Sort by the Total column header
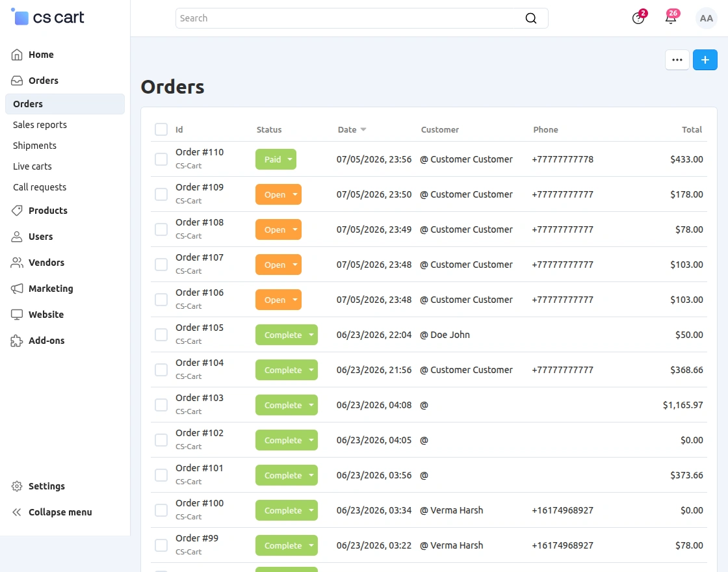728x572 pixels. point(692,129)
